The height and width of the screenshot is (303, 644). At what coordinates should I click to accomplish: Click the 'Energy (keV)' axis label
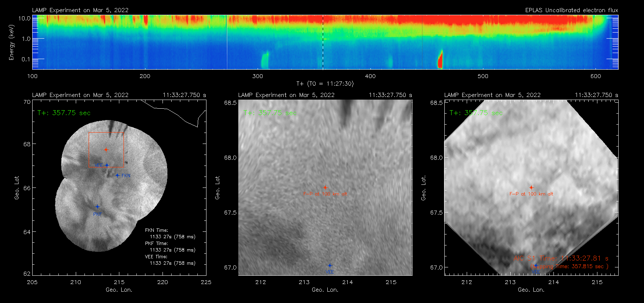[12, 42]
